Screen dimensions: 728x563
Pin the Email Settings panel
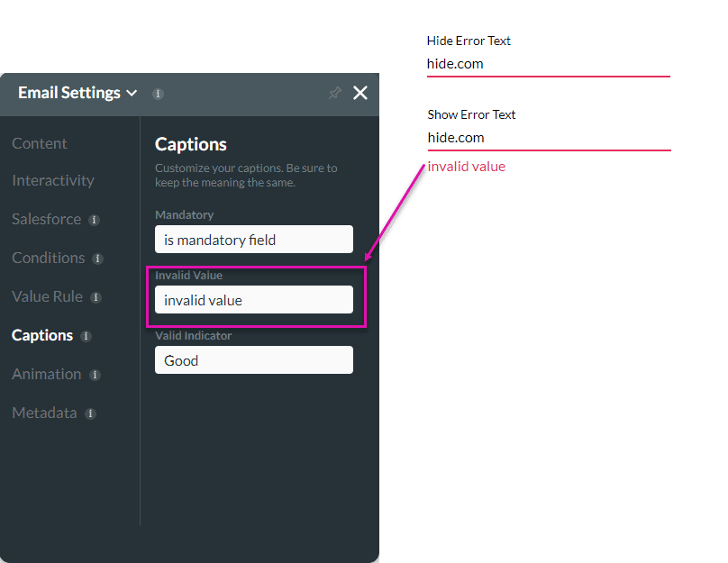coord(335,93)
